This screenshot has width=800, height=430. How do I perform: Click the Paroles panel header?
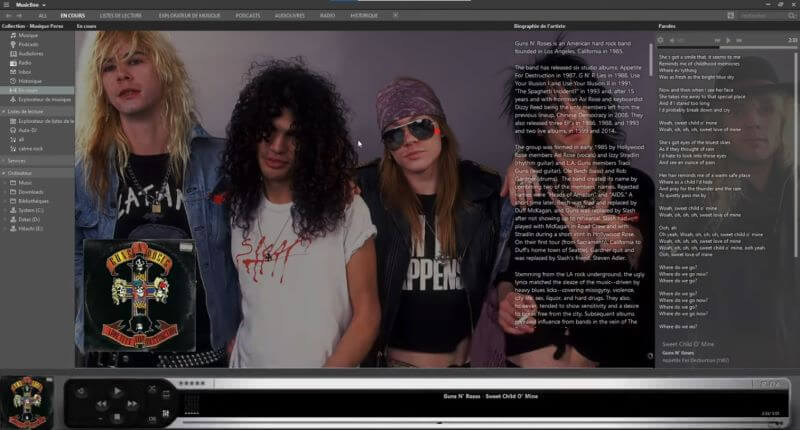pyautogui.click(x=667, y=26)
